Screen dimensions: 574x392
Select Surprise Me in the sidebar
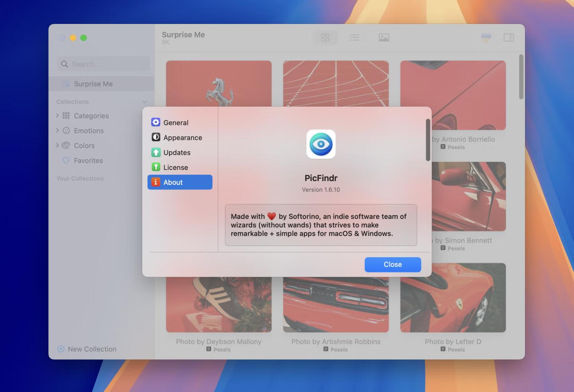[x=101, y=84]
